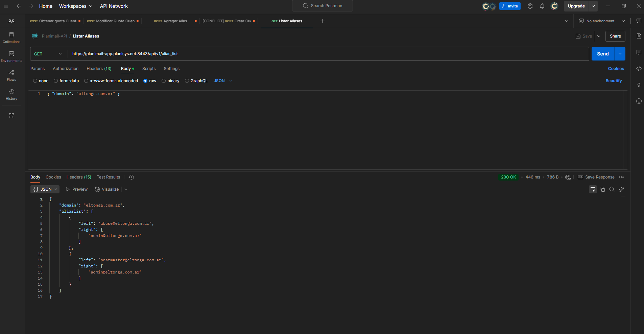
Task: Switch to the Params tab
Action: (x=38, y=69)
